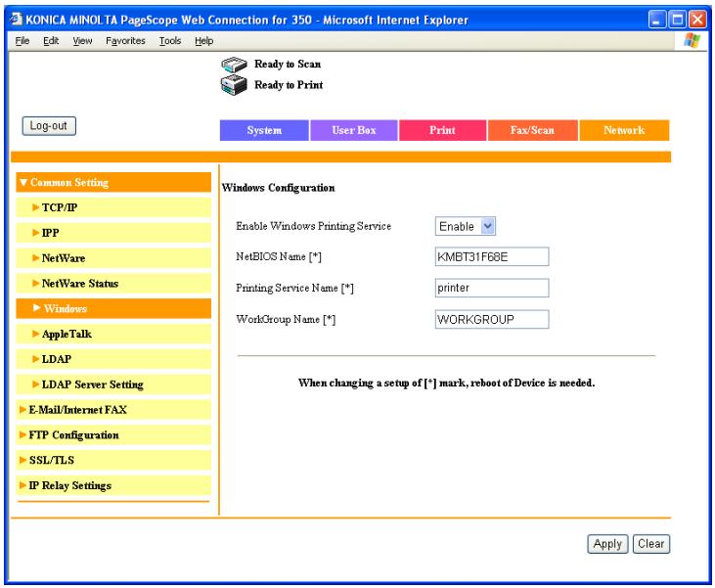Expand the IP Relay Settings section

pyautogui.click(x=113, y=486)
